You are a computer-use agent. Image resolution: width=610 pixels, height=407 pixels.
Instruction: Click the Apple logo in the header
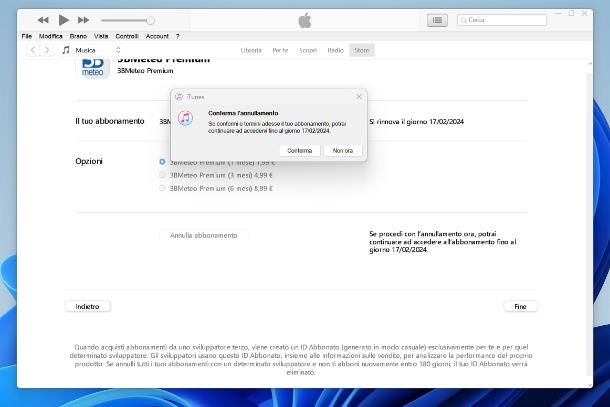pyautogui.click(x=305, y=20)
